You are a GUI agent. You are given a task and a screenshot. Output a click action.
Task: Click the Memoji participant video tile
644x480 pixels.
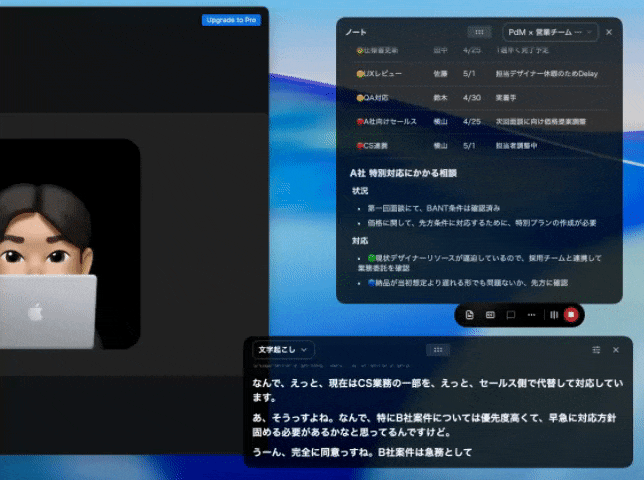tap(70, 244)
